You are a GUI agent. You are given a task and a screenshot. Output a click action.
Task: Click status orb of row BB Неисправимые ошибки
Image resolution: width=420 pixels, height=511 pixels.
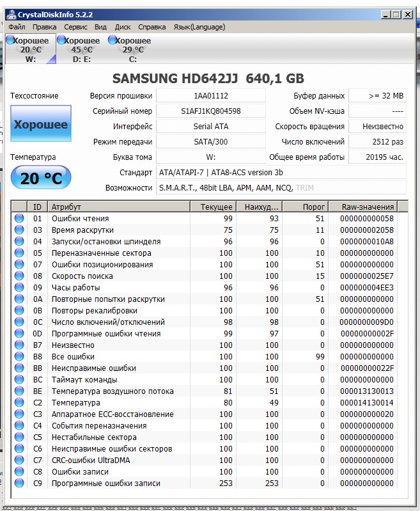pos(19,368)
